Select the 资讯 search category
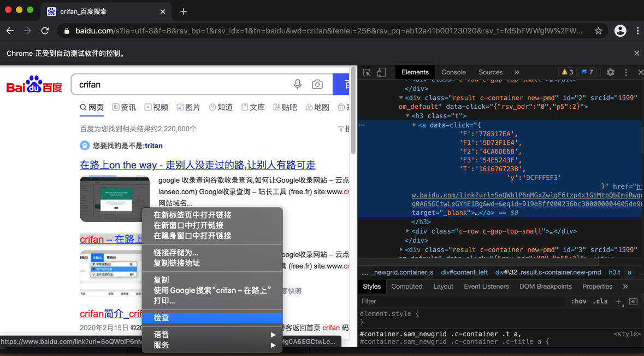 pos(124,107)
